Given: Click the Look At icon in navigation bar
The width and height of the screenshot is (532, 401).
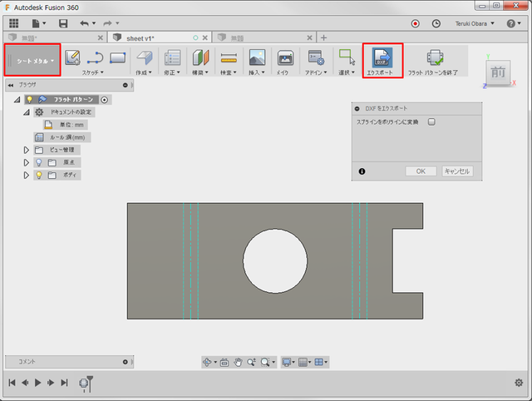Looking at the screenshot, I should [x=224, y=362].
